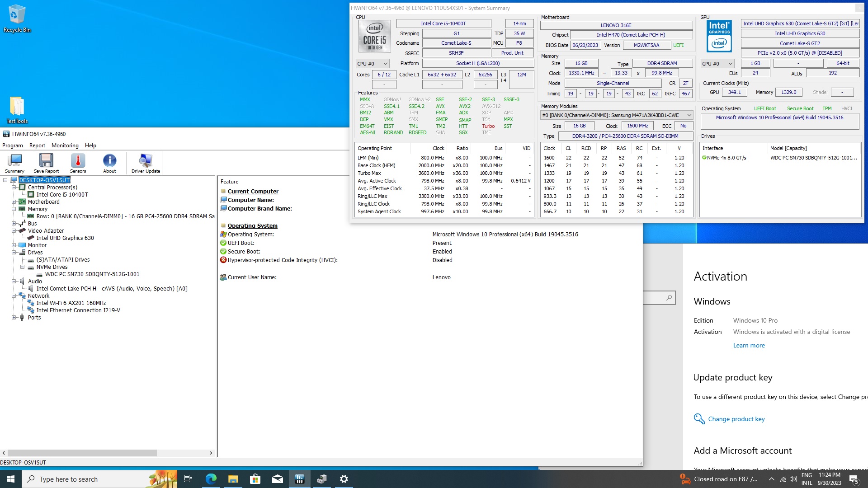
Task: Open the CPU #0 selector dropdown
Action: (373, 64)
